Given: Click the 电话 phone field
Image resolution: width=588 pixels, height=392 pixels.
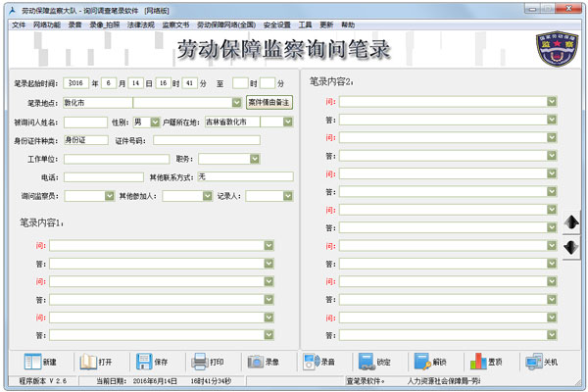Looking at the screenshot, I should [x=104, y=177].
